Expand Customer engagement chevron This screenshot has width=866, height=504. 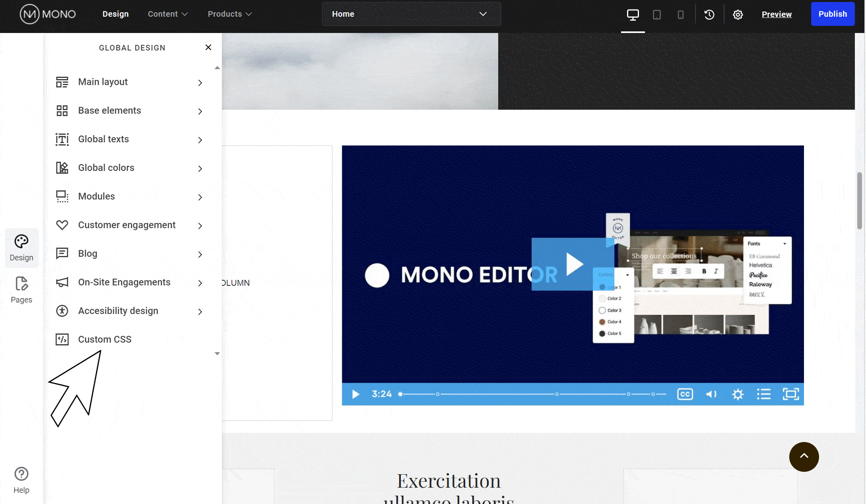click(x=200, y=226)
